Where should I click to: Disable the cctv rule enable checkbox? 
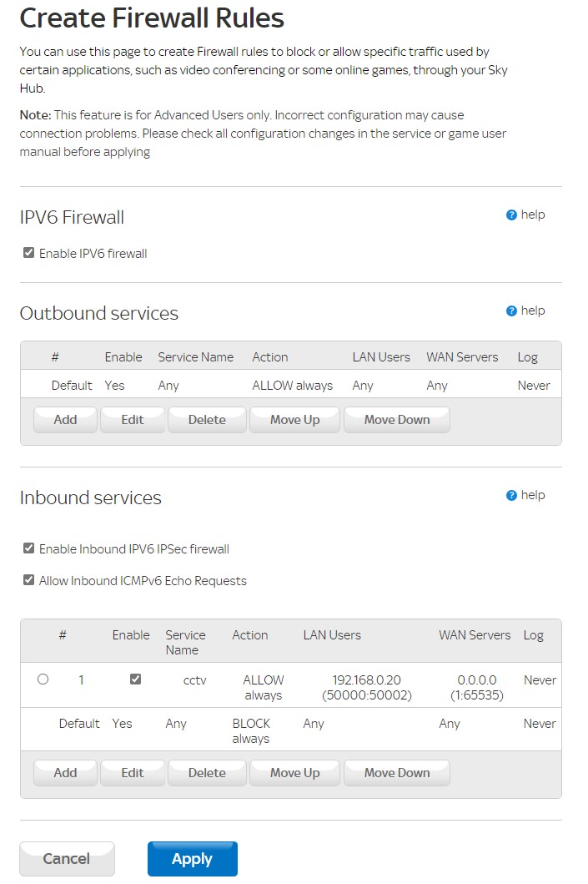pos(136,679)
